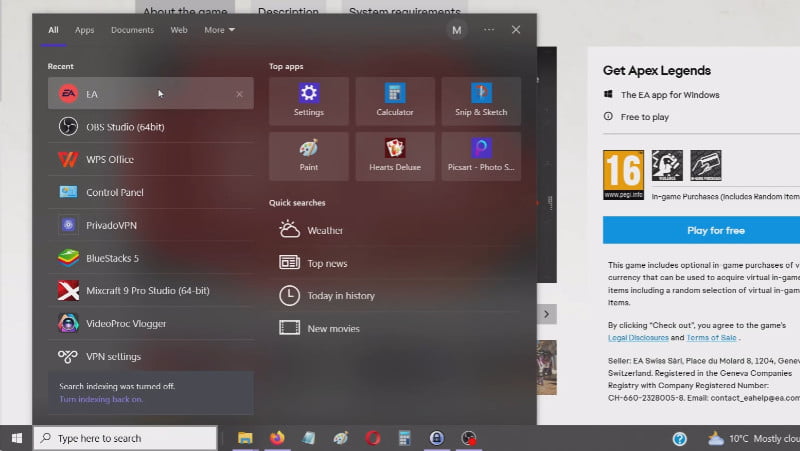This screenshot has height=451, width=800.
Task: Open the three-dot options menu
Action: [x=489, y=30]
